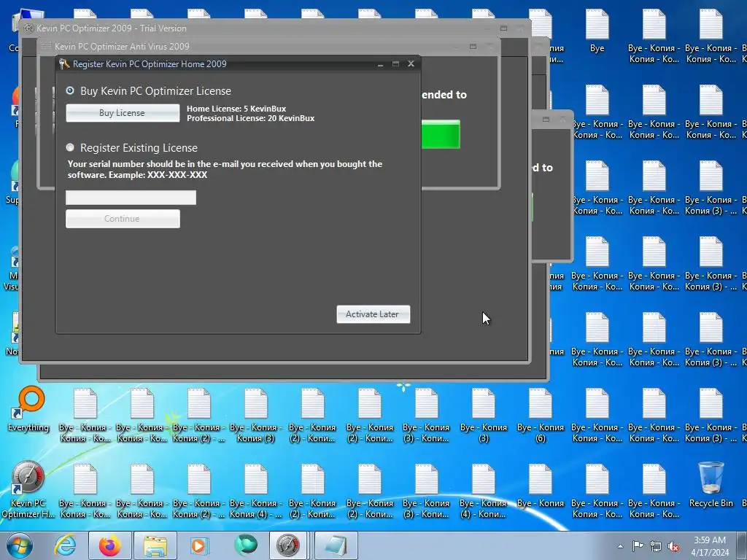Screen dimensions: 747x560
Task: Open the clock showing 3:59 AM
Action: (x=710, y=545)
